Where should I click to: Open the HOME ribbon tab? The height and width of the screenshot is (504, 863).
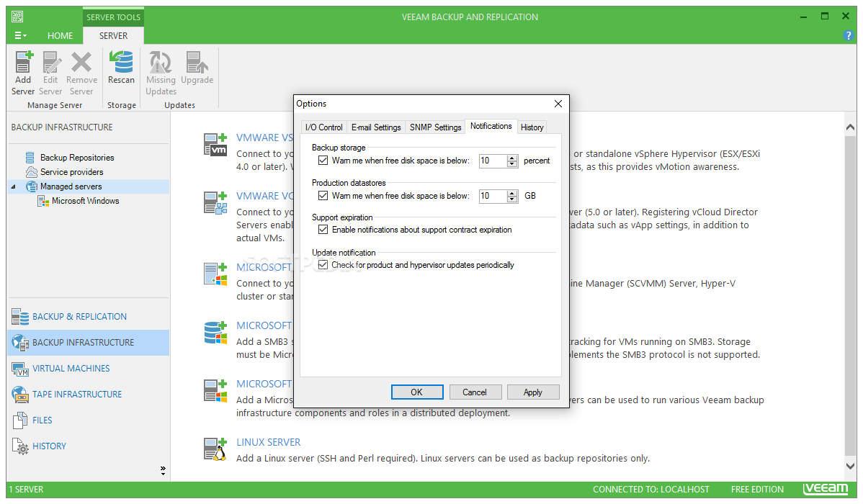pyautogui.click(x=60, y=35)
